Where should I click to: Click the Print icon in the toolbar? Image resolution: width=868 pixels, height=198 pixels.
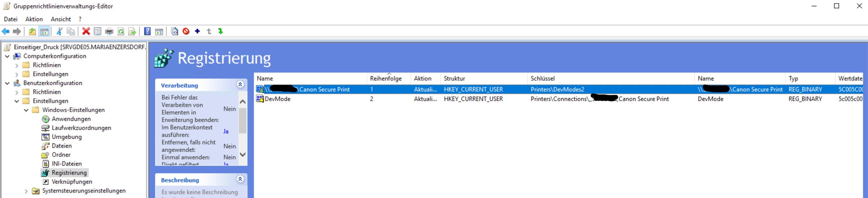(x=109, y=32)
